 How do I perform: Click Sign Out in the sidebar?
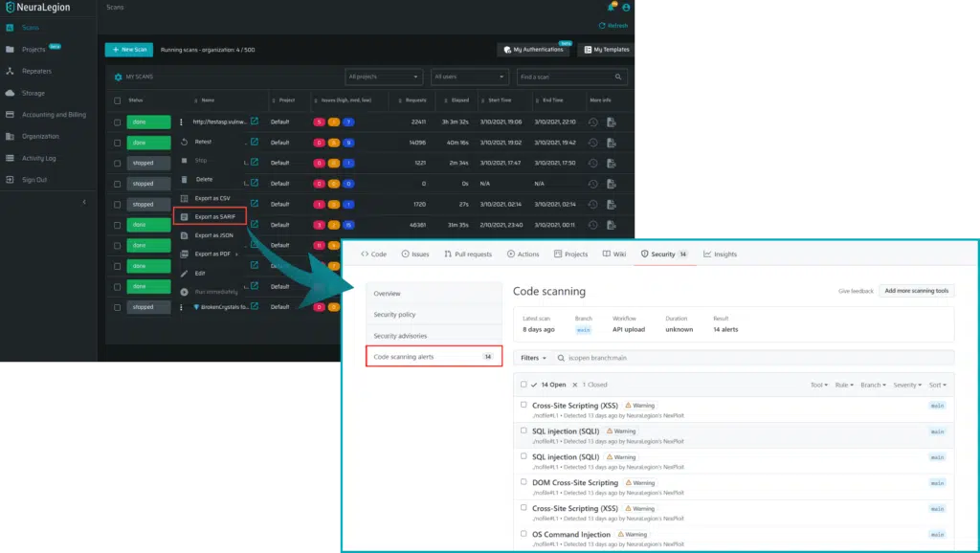(x=34, y=180)
